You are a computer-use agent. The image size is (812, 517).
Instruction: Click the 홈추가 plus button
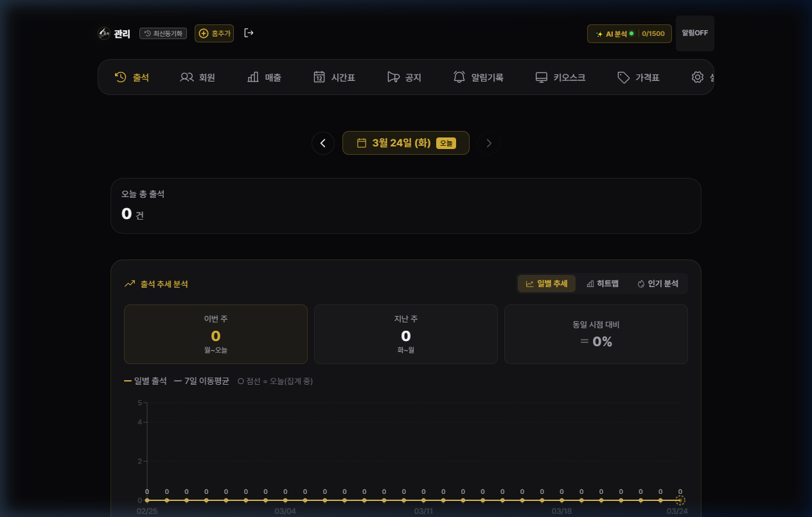point(214,33)
